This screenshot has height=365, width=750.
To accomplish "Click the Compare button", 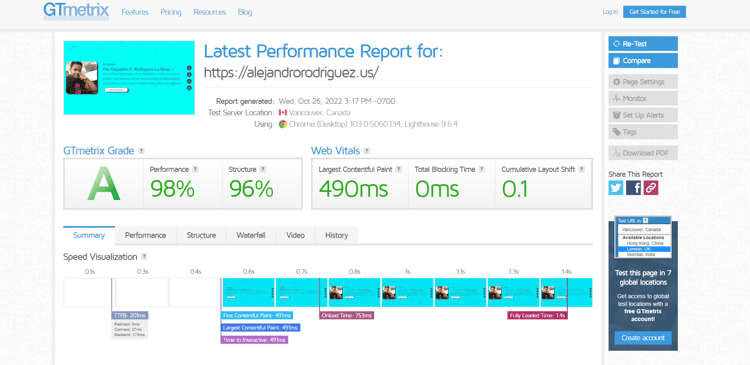I will point(643,61).
